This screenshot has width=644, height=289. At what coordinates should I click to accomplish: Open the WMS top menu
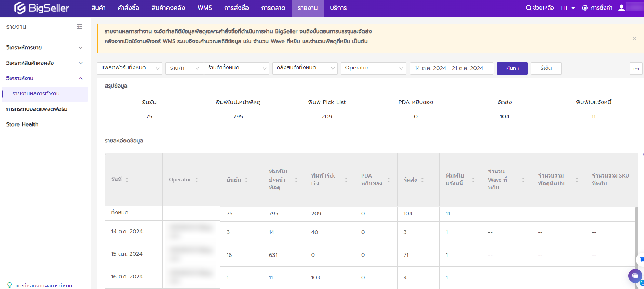click(204, 8)
